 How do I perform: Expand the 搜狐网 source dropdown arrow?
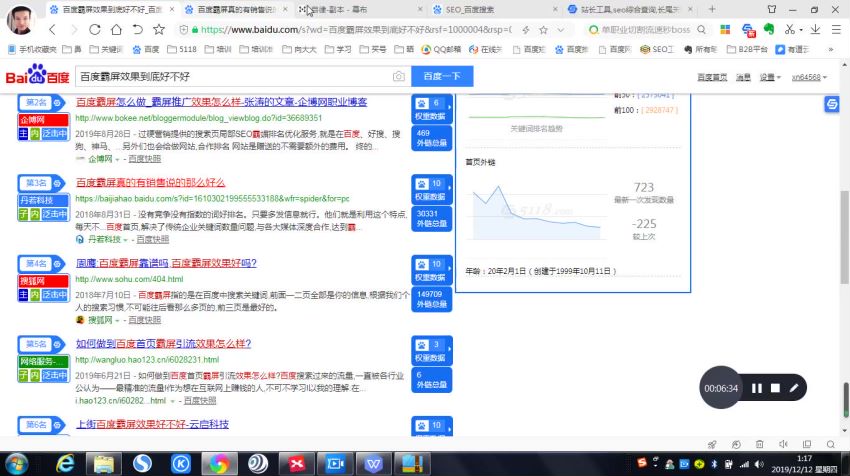(x=118, y=320)
